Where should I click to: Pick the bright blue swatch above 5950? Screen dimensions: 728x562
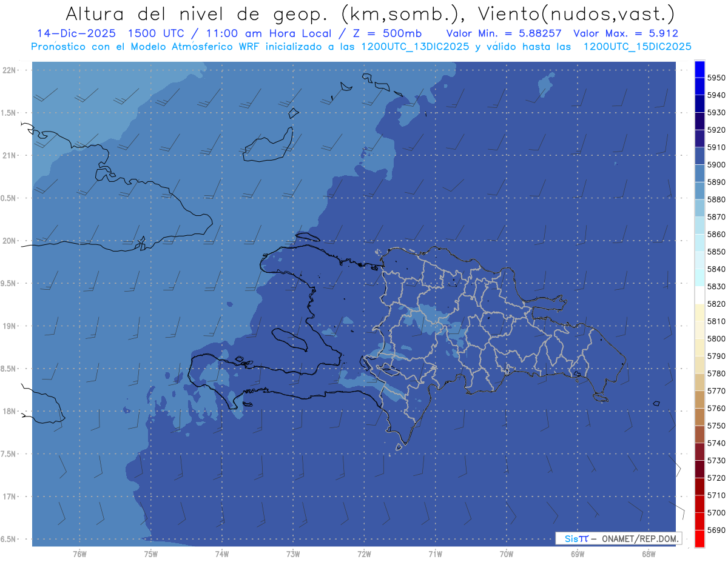[699, 70]
